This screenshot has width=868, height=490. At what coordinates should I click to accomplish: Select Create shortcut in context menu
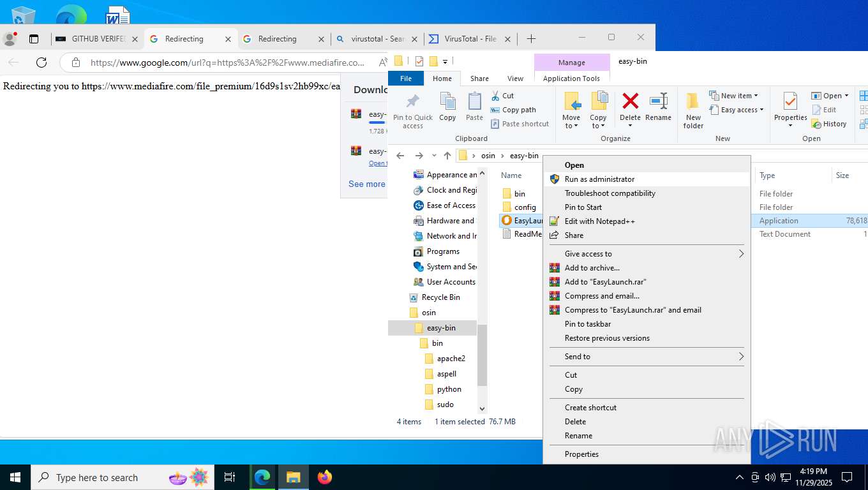point(647,408)
